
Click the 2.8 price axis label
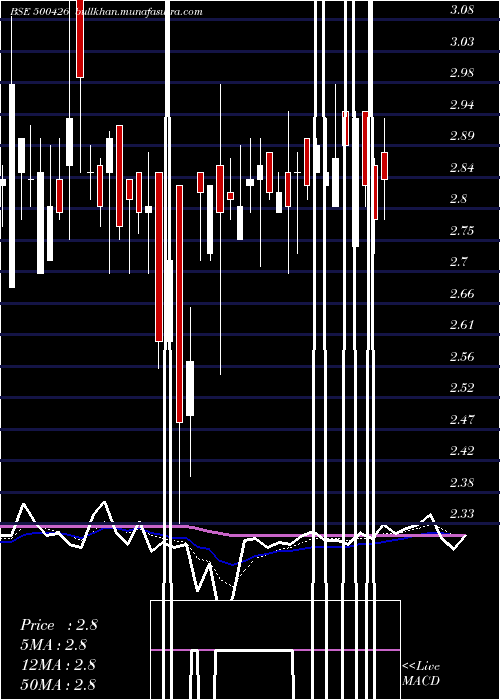[x=458, y=199]
